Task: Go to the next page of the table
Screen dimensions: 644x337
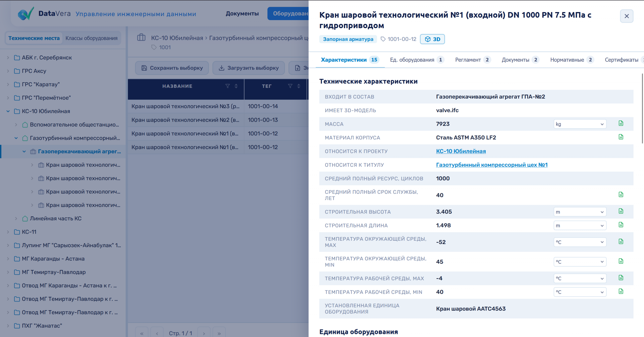Action: (x=204, y=333)
